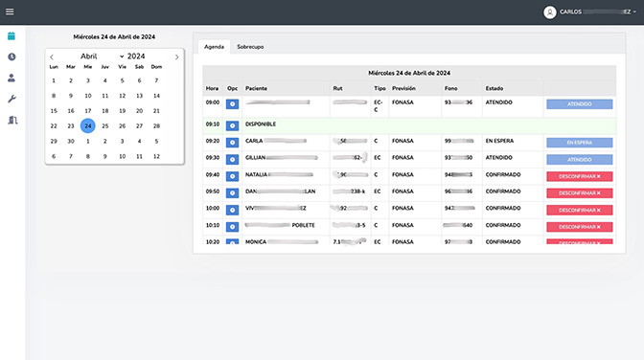This screenshot has width=644, height=360.
Task: Select April 30 in the calendar
Action: (x=71, y=141)
